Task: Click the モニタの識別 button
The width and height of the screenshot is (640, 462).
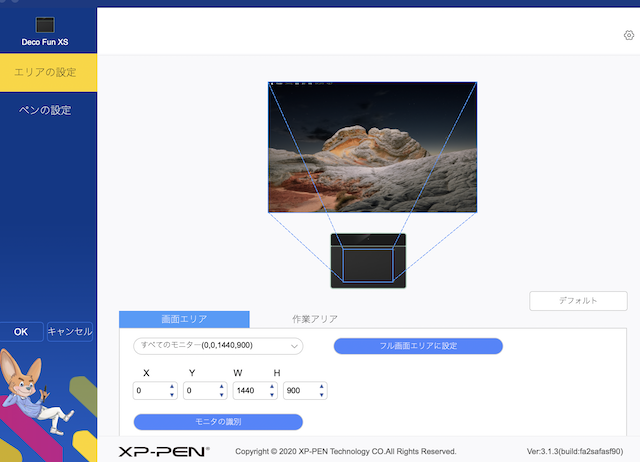Action: [218, 422]
